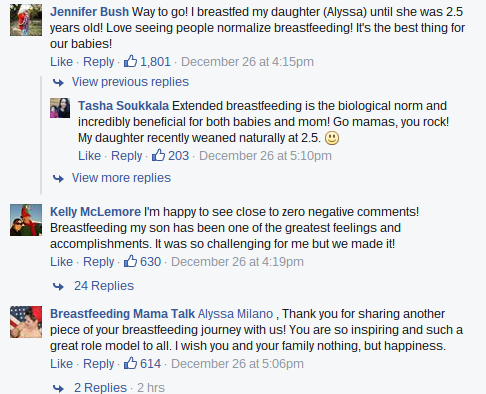
Task: Click reply arrow icon beside 24 Replies
Action: (x=58, y=286)
